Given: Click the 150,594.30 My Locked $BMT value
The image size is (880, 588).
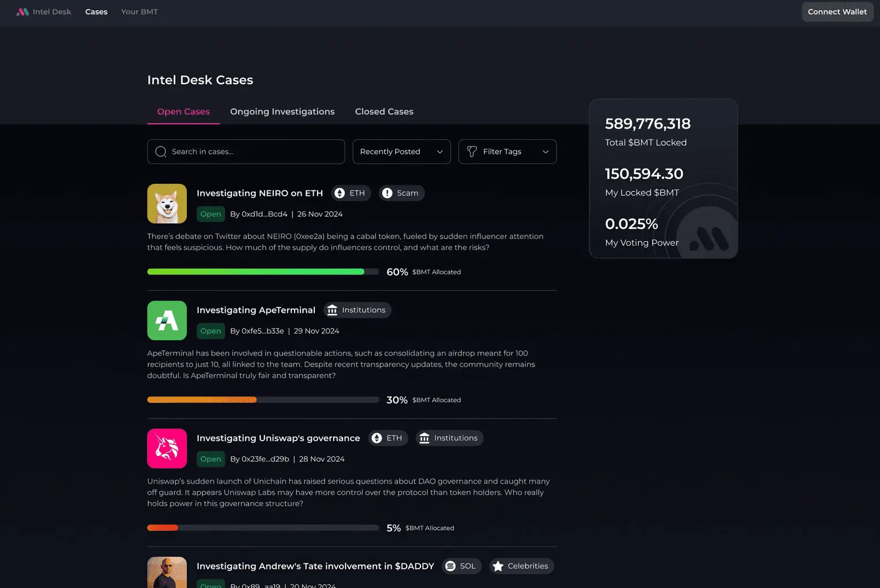Looking at the screenshot, I should pos(644,174).
